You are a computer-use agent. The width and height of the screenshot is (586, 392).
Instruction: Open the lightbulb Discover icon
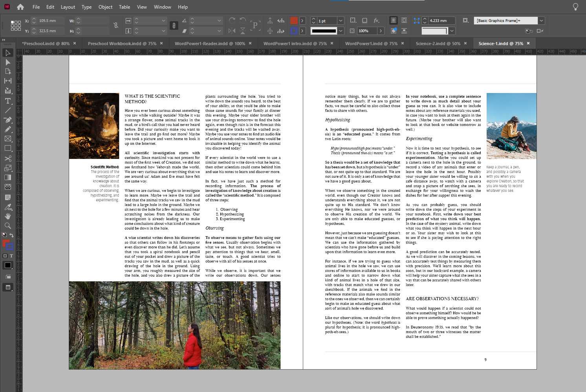575,7
